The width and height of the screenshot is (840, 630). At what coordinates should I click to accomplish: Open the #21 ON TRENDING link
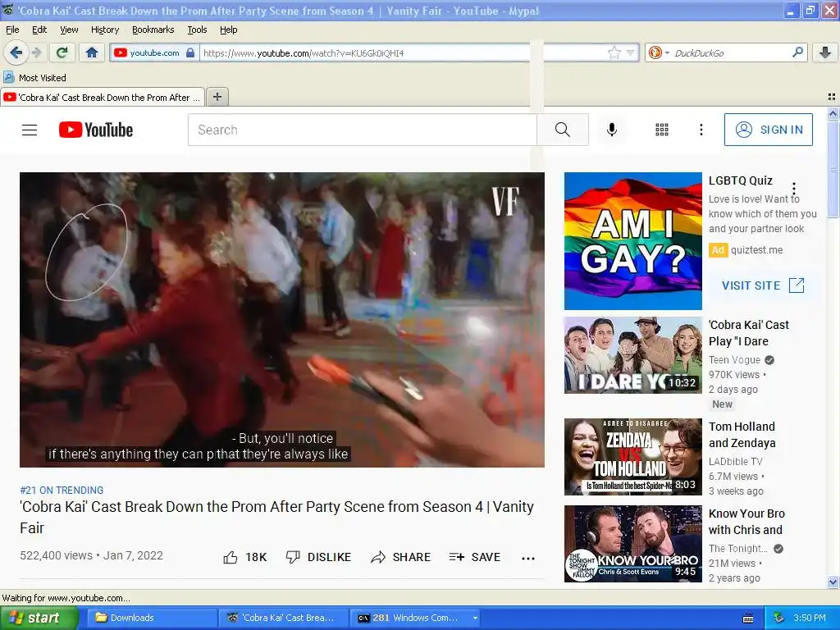pos(62,491)
